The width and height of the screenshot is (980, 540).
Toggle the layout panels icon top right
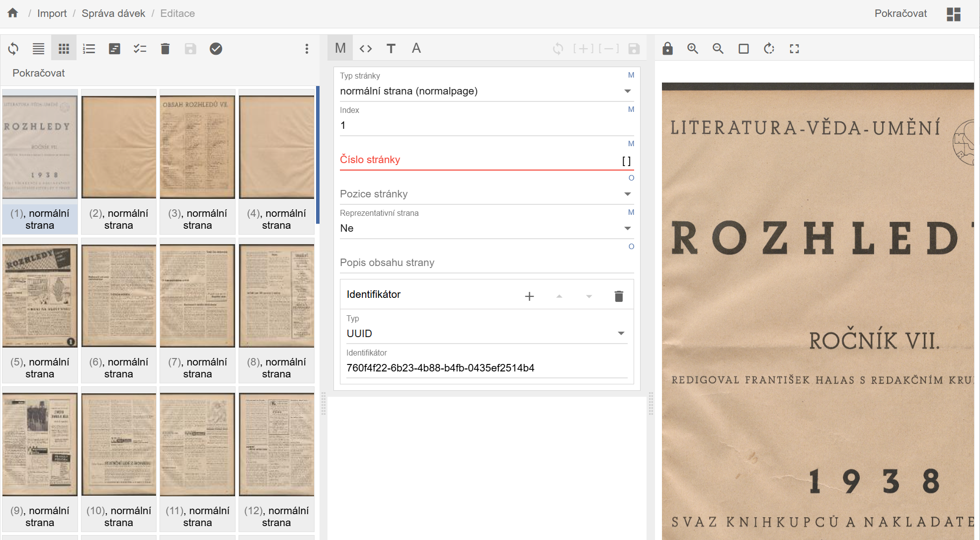(953, 14)
